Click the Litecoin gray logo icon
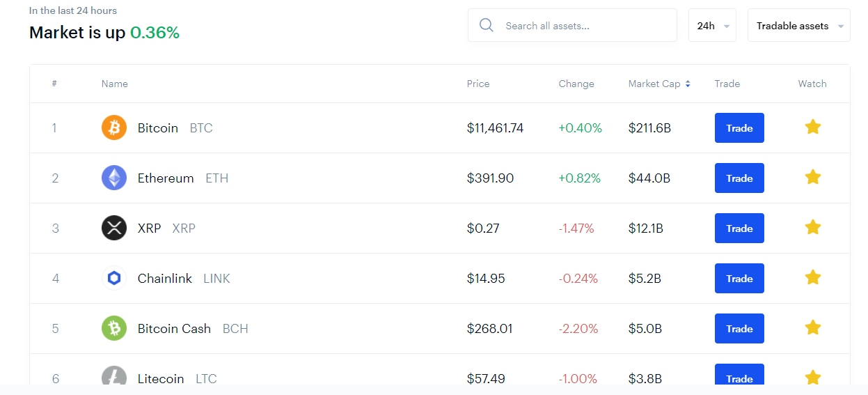Screen dimensions: 868x395 tap(114, 377)
